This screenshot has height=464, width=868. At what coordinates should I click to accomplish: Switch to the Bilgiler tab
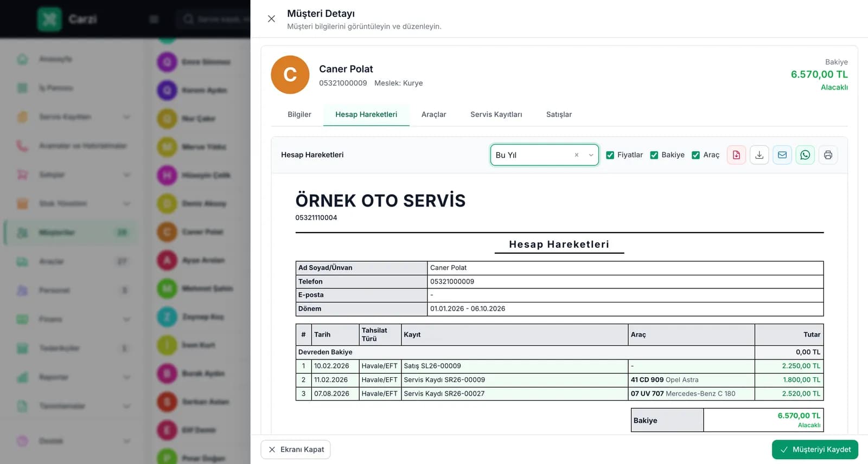coord(299,114)
